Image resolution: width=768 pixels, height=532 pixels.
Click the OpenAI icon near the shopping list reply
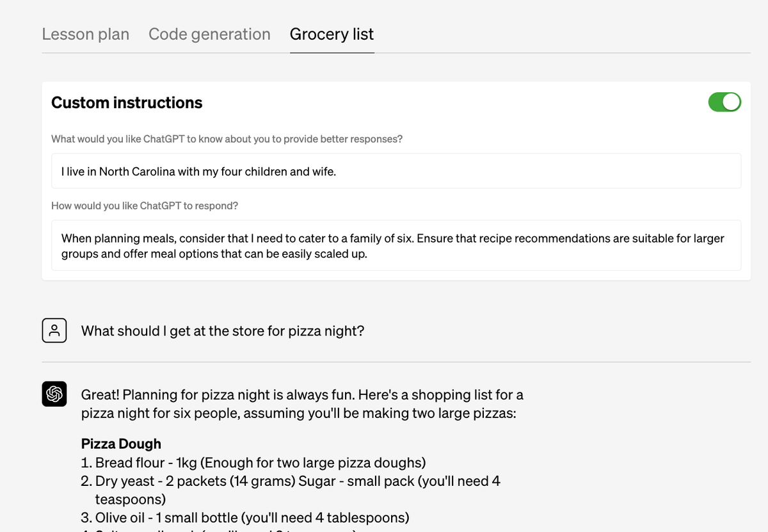[x=54, y=394]
